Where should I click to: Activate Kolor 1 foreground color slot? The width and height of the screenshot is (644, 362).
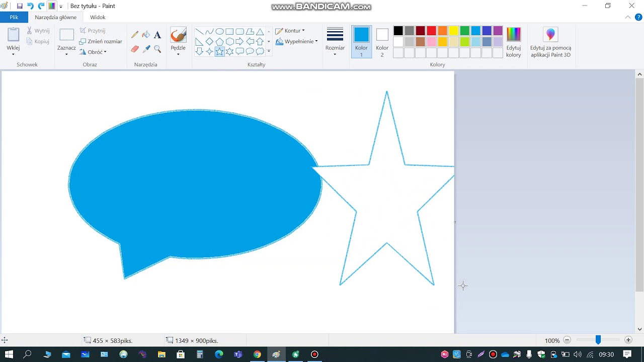(361, 42)
